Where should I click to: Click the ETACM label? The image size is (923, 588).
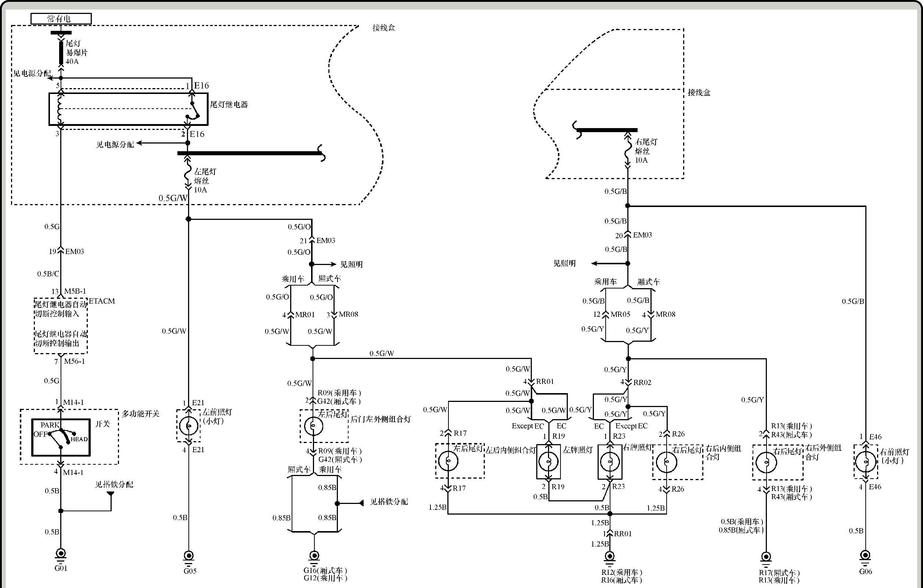tap(102, 301)
